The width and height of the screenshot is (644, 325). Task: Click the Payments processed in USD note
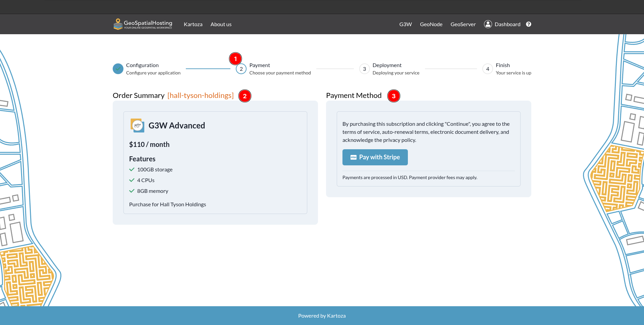click(x=410, y=177)
